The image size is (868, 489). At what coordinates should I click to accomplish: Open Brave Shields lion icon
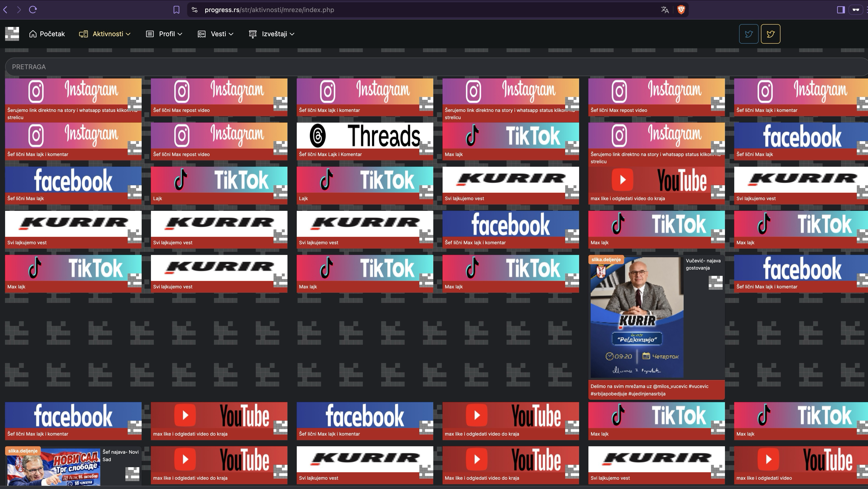click(681, 10)
